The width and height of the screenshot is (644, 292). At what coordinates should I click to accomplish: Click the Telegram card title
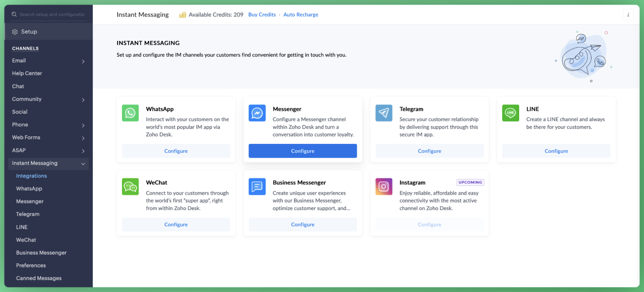click(x=412, y=109)
